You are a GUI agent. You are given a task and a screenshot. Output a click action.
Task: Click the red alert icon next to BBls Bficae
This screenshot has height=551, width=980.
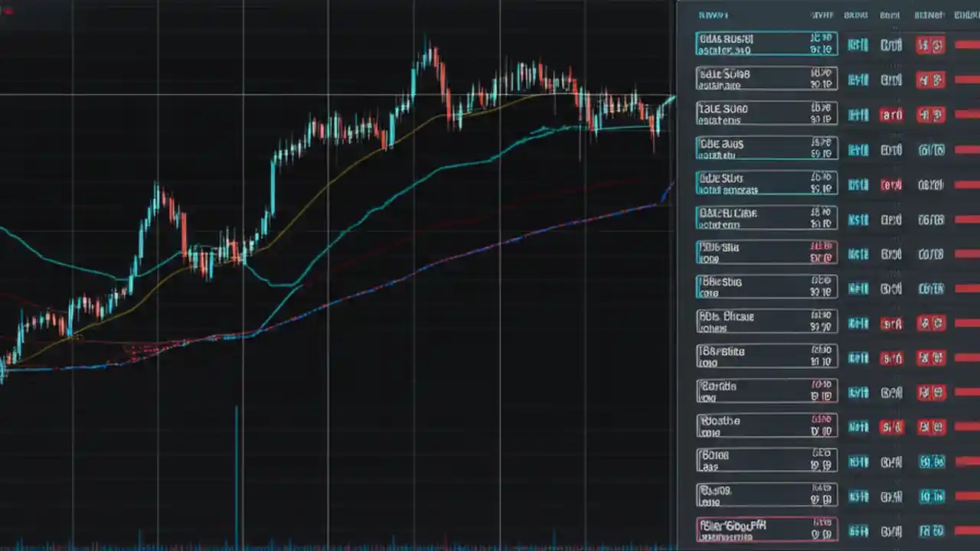891,322
